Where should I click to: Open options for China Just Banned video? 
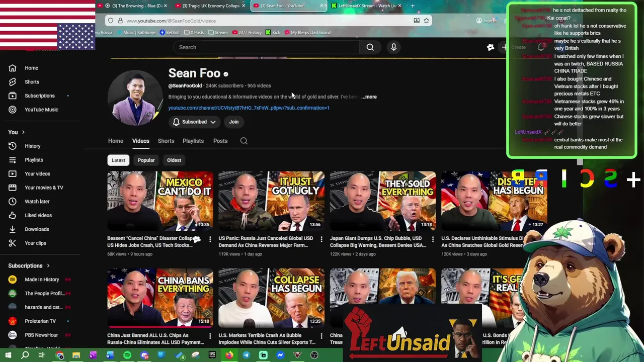click(210, 336)
